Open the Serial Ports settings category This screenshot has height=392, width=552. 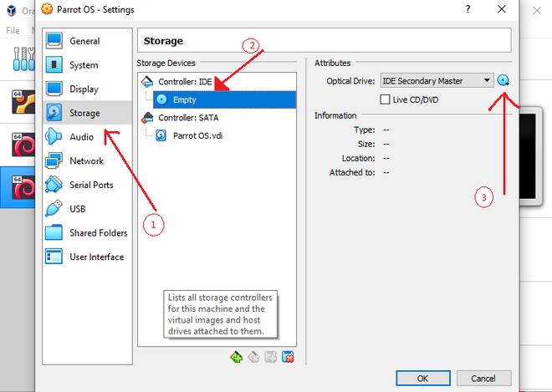click(x=91, y=185)
